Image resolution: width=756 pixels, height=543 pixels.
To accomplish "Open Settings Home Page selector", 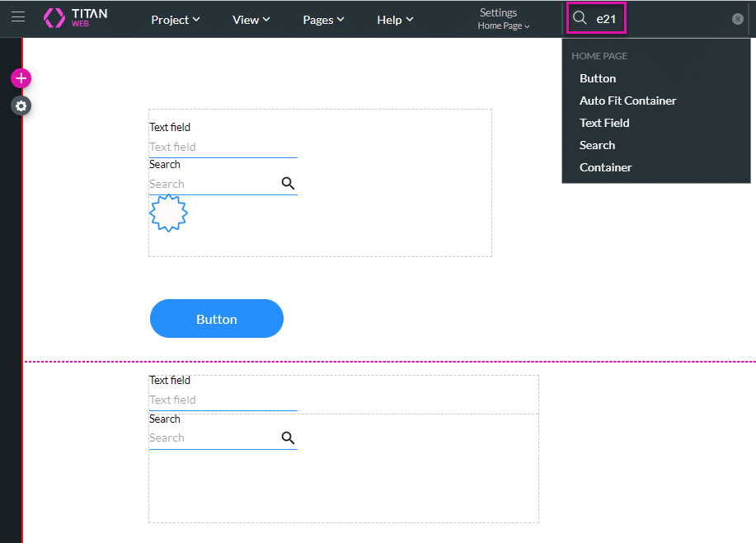I will [x=503, y=19].
